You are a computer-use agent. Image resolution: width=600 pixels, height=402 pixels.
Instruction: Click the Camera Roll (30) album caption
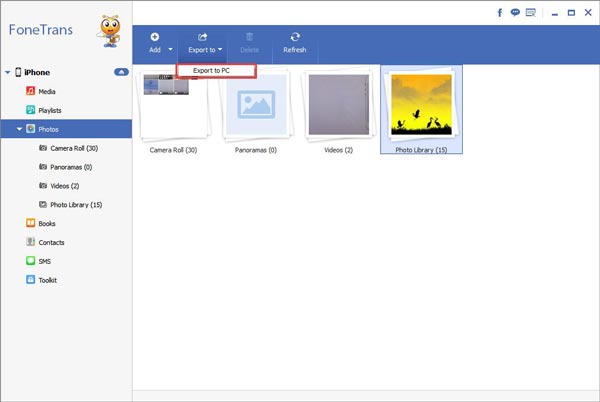coord(173,150)
